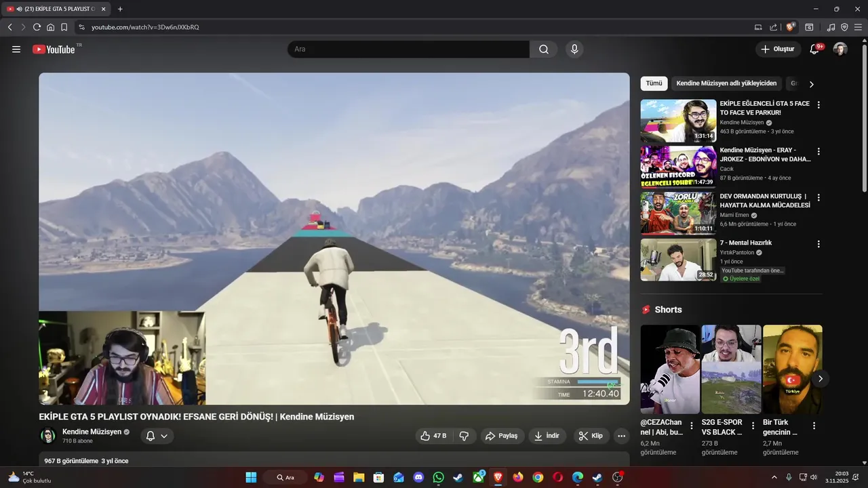The image size is (868, 488).
Task: Click the install/cast screen icon in the address bar
Action: [758, 27]
